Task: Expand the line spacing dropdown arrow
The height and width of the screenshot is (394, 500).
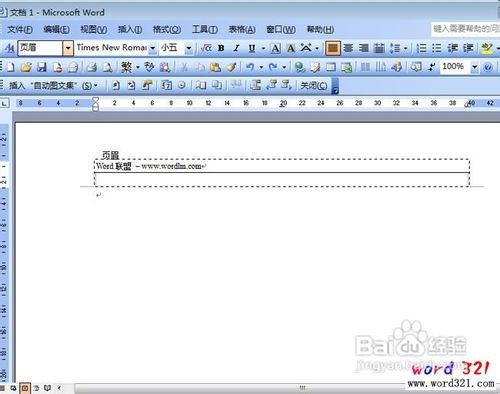Action: point(406,49)
